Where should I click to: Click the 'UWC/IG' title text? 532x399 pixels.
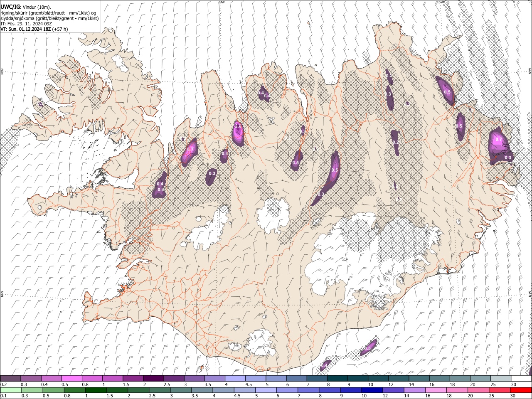(10, 7)
